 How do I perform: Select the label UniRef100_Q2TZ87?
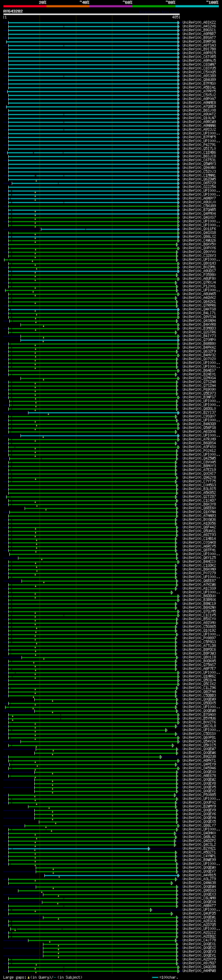click(x=199, y=497)
